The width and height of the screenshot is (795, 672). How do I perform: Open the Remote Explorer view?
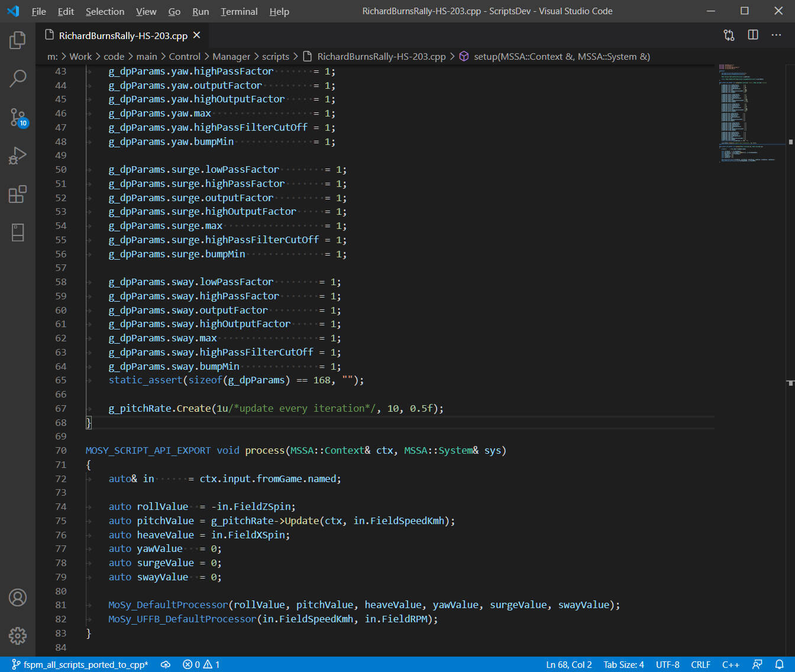tap(17, 232)
